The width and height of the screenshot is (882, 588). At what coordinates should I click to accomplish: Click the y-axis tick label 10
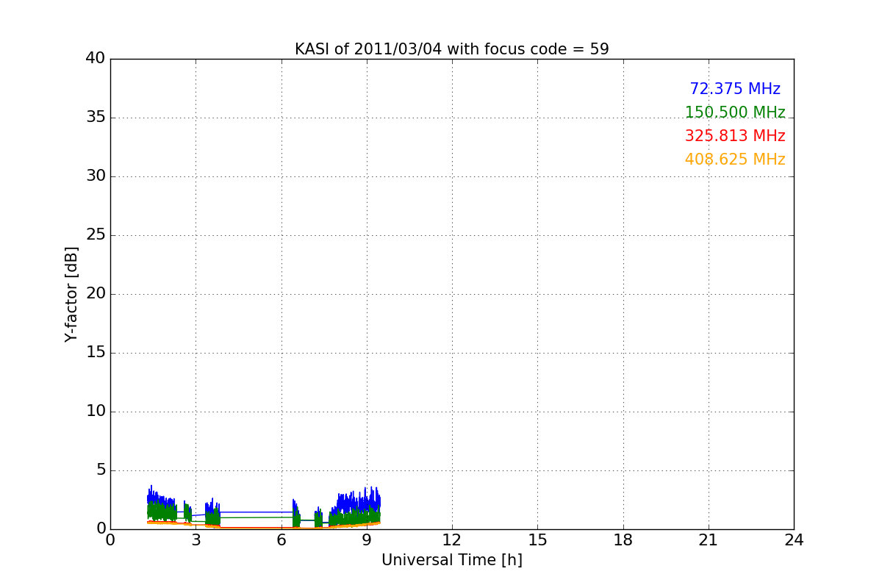coord(96,412)
